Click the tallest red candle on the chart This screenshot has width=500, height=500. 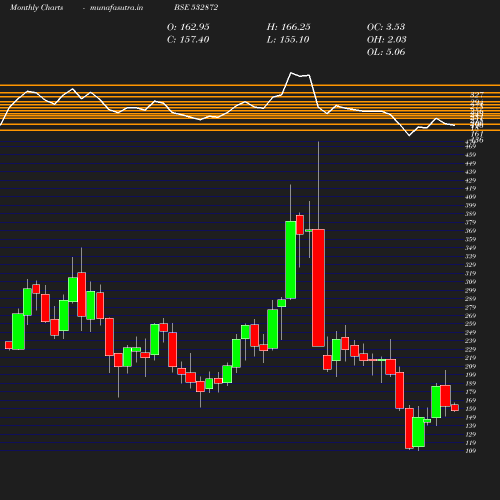[318, 288]
